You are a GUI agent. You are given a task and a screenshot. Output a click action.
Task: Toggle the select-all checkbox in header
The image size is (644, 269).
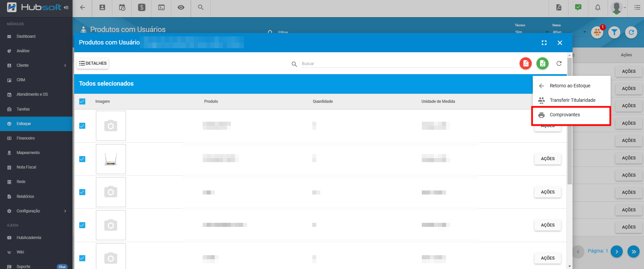pyautogui.click(x=82, y=101)
